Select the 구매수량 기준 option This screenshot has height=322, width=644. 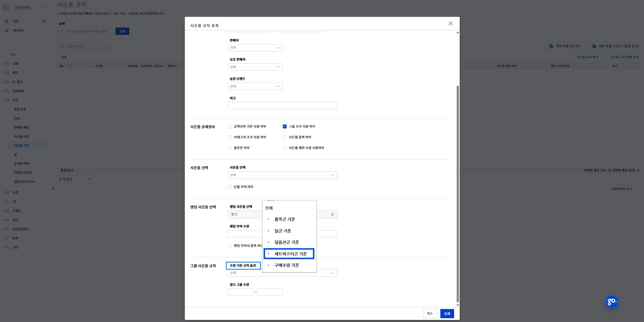[x=286, y=265]
